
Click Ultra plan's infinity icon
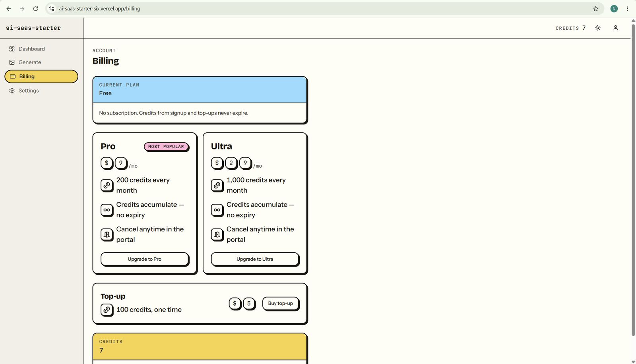(x=217, y=210)
